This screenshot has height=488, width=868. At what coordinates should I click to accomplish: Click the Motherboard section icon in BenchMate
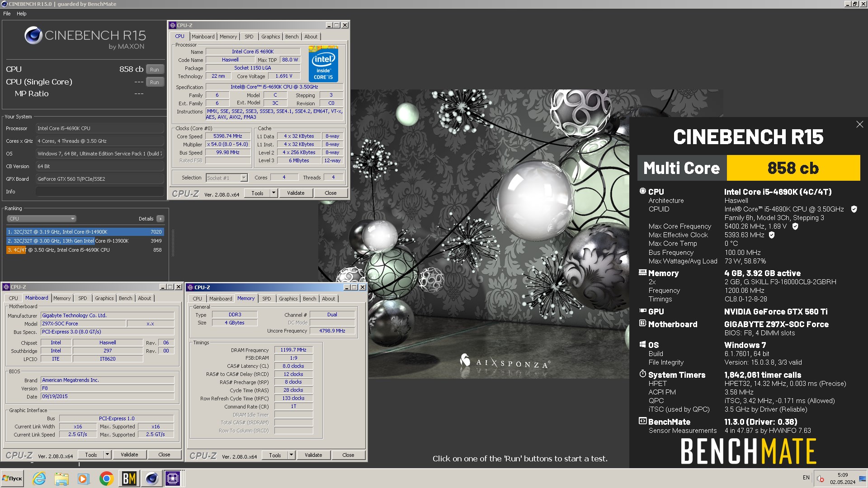coord(642,324)
